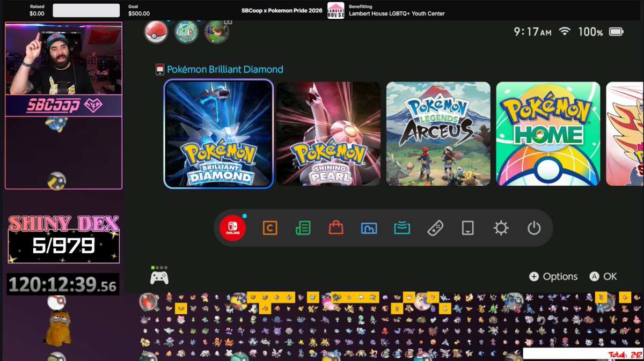Screen dimensions: 644x361
Task: Click the Raised $0.00 text
Action: [x=37, y=10]
